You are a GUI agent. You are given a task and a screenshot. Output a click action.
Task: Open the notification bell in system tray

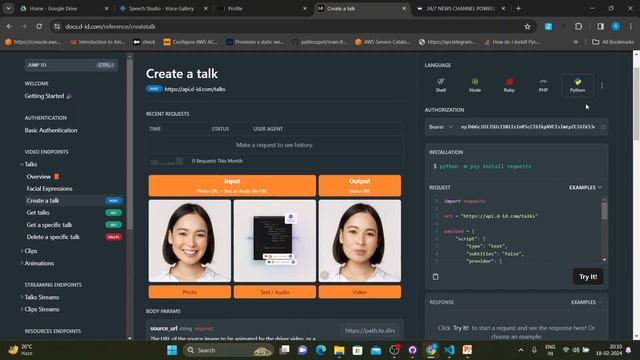(629, 350)
